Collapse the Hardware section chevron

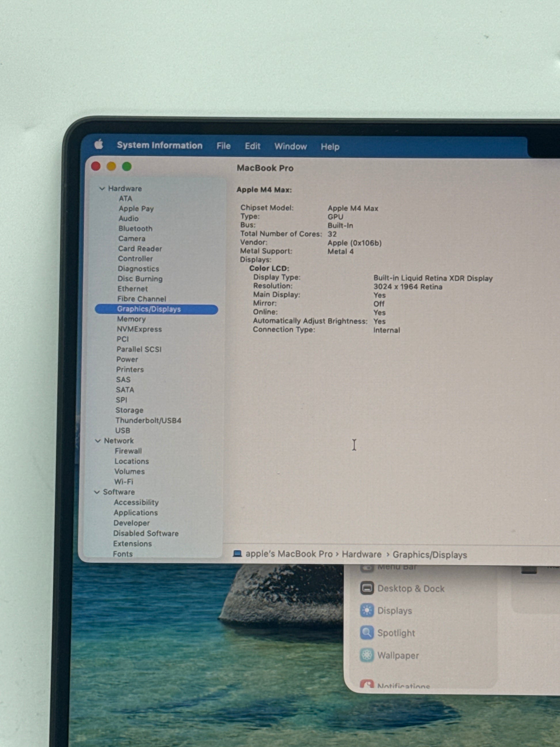tap(102, 189)
